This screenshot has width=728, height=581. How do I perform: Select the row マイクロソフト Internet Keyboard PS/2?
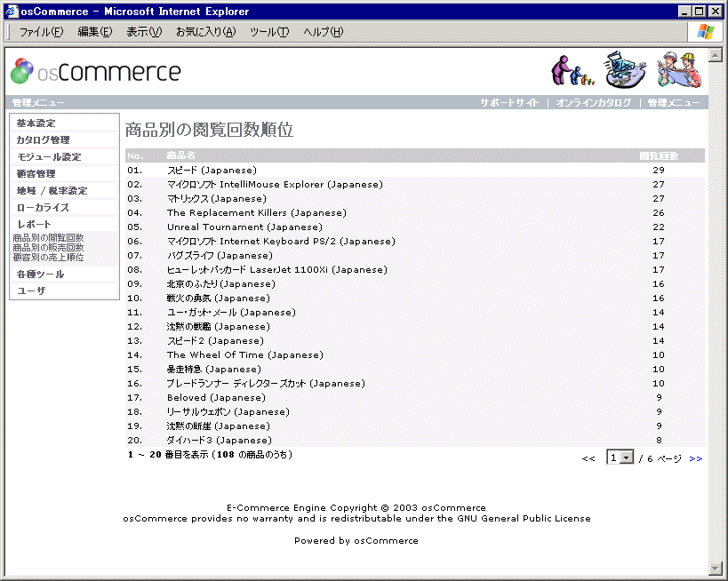[415, 242]
